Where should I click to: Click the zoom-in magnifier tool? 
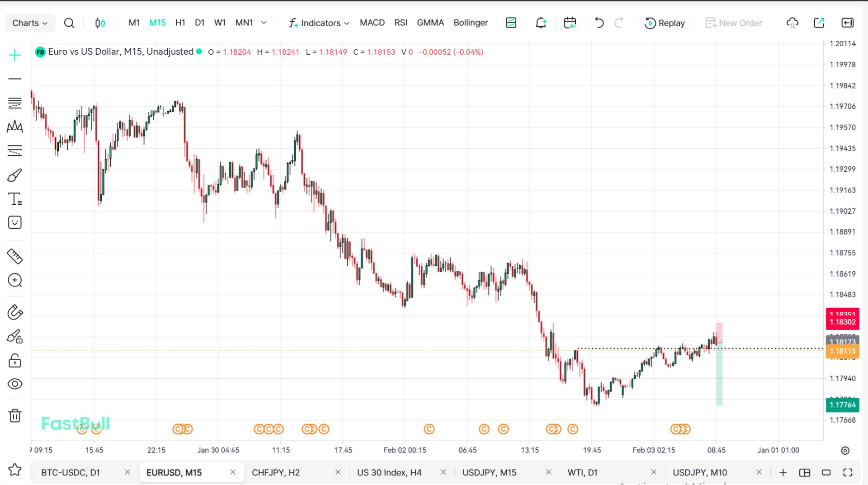[14, 280]
